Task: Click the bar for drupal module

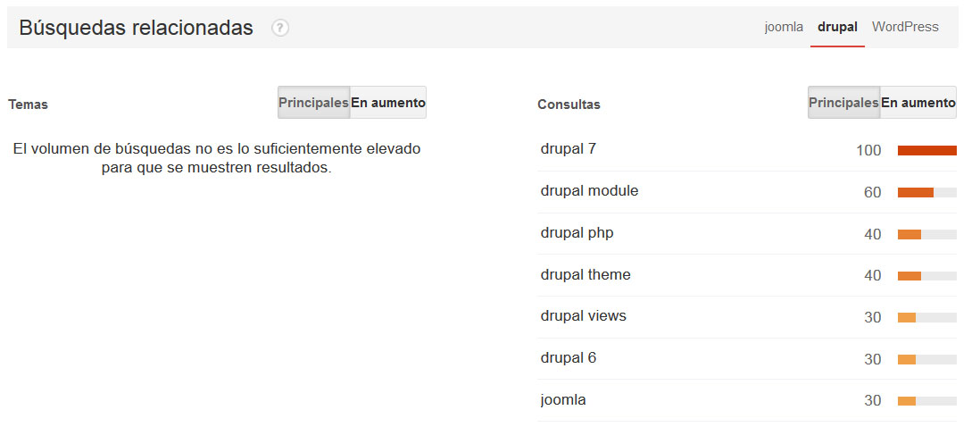Action: pos(926,193)
